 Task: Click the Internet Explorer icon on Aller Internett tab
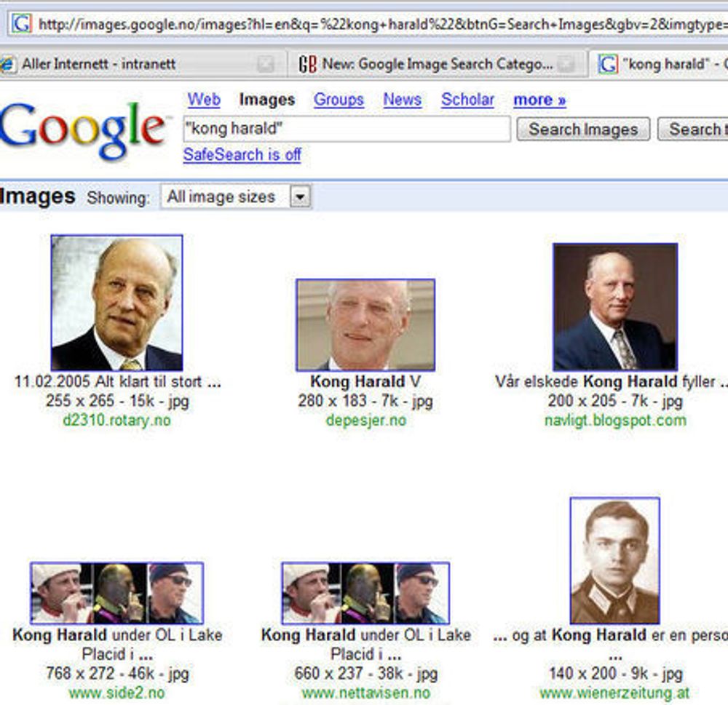[7, 64]
